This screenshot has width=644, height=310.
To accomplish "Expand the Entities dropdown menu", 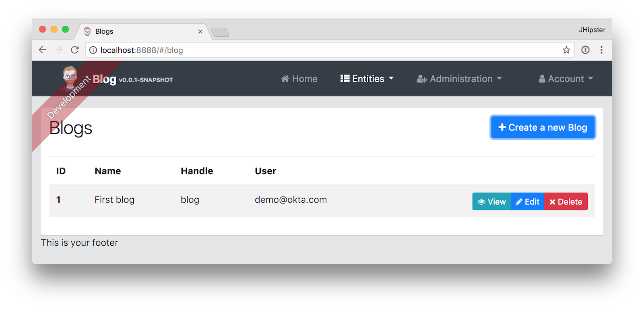I will pyautogui.click(x=367, y=79).
